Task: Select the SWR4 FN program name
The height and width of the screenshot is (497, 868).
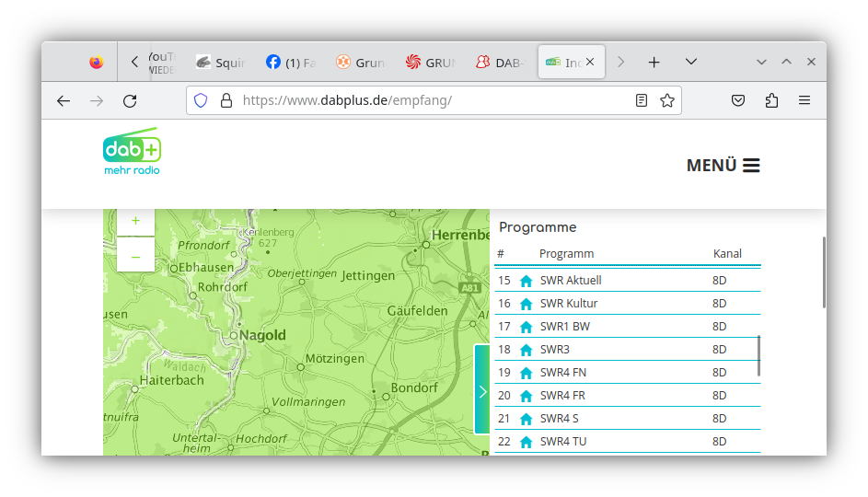Action: tap(563, 373)
